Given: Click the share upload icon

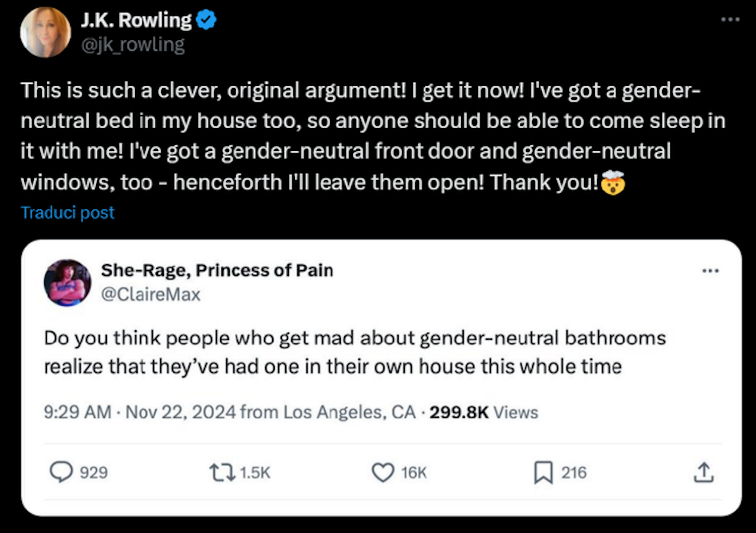Looking at the screenshot, I should 703,472.
